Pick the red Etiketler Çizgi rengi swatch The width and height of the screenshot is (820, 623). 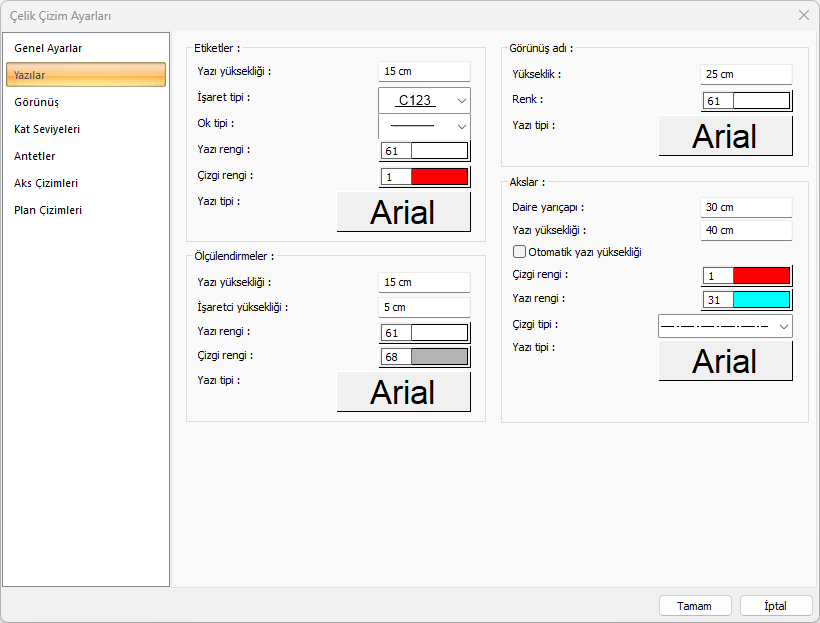pyautogui.click(x=439, y=176)
